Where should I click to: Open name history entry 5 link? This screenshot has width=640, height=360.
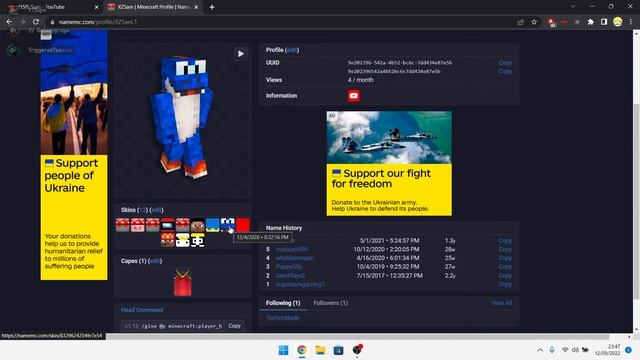[x=292, y=249]
